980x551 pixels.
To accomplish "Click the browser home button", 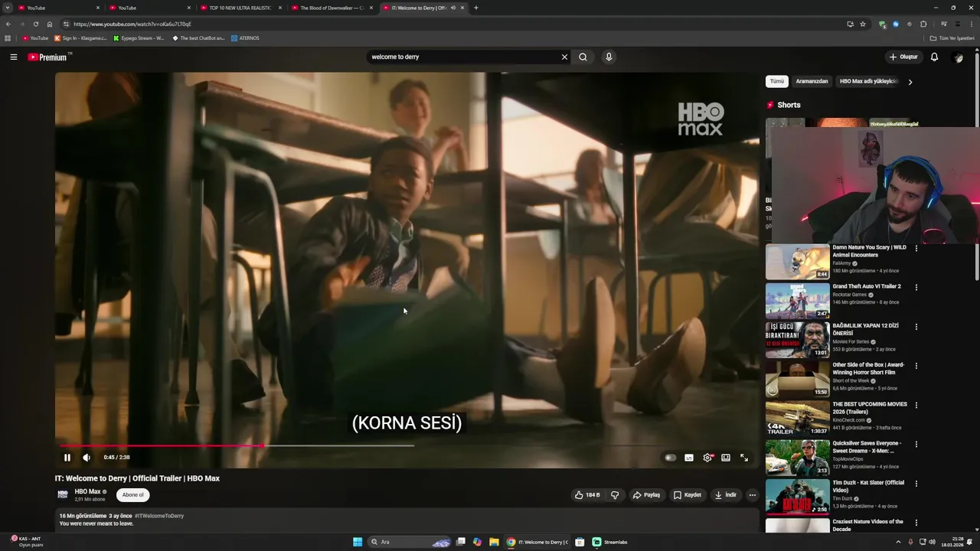I will tap(50, 24).
